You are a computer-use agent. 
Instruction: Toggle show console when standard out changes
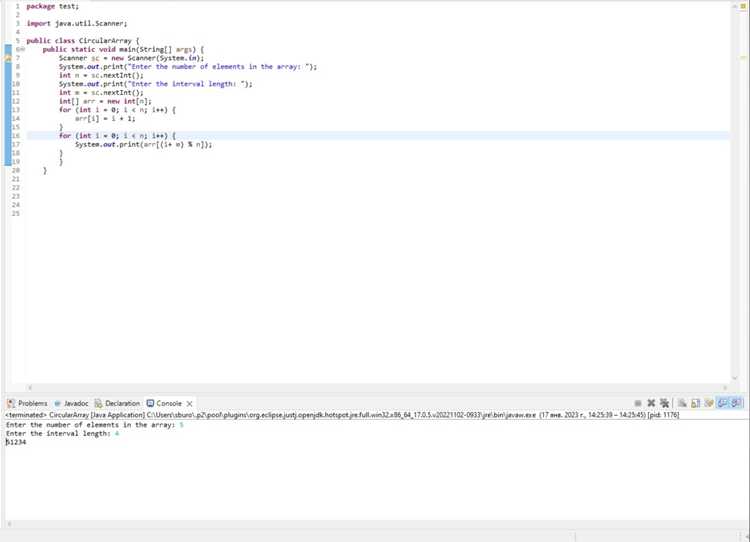(723, 403)
